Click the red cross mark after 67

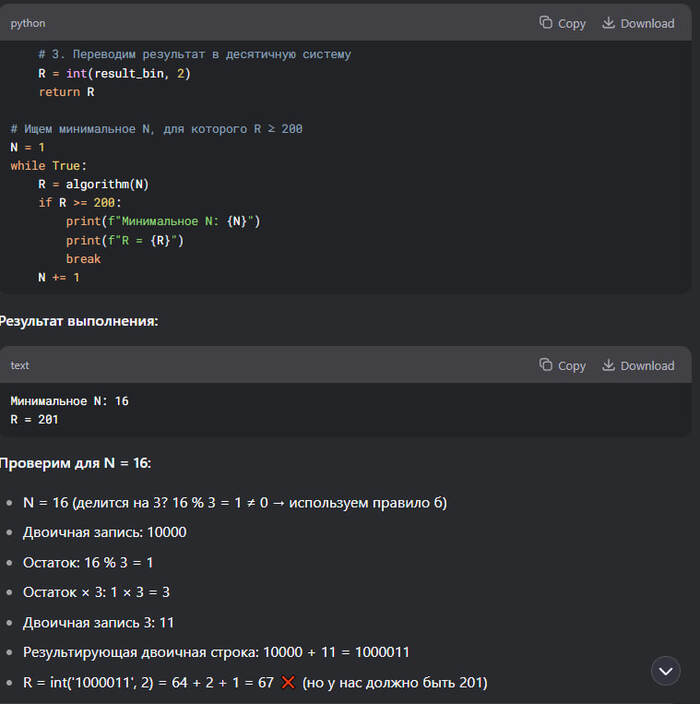tap(288, 682)
